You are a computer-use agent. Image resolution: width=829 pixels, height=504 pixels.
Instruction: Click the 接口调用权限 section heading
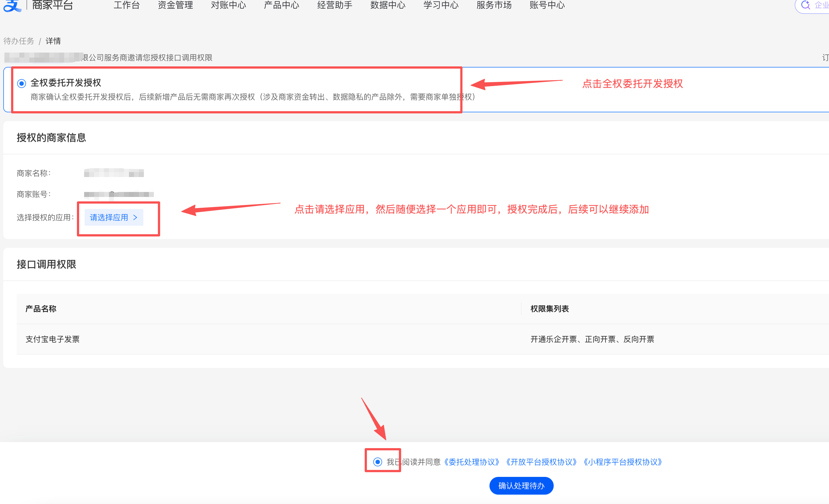(46, 264)
